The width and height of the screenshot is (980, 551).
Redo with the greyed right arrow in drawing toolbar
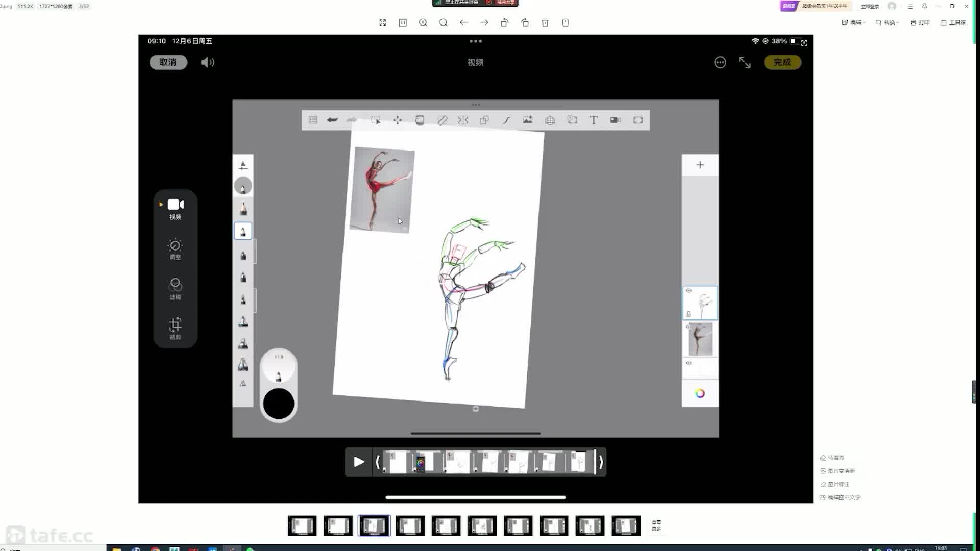point(351,120)
